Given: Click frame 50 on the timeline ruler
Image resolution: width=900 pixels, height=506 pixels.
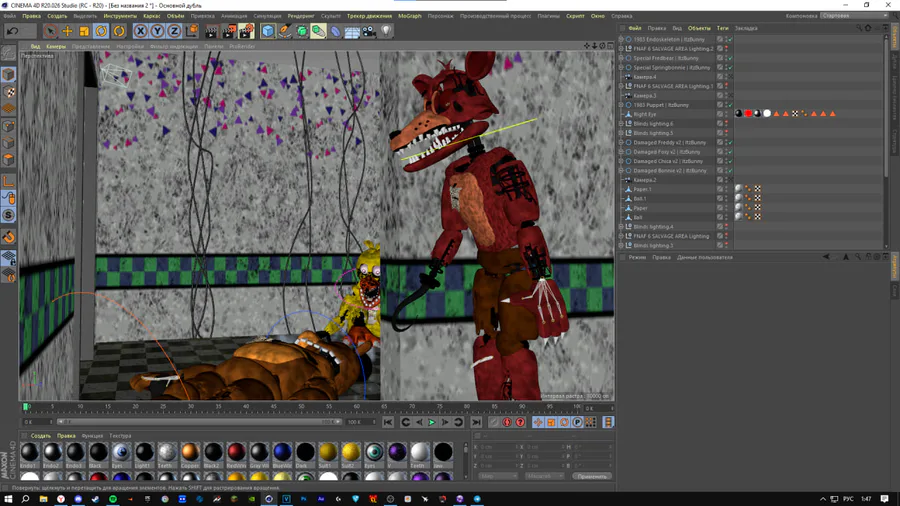Looking at the screenshot, I should (301, 406).
